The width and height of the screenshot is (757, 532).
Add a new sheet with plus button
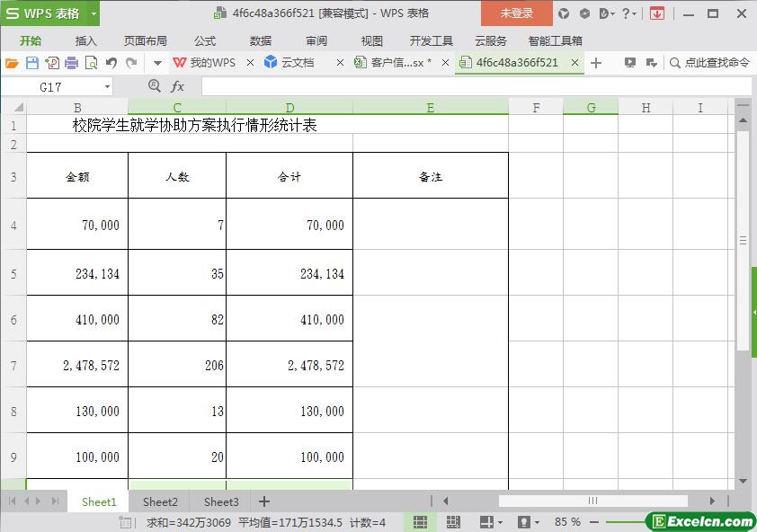pyautogui.click(x=264, y=502)
